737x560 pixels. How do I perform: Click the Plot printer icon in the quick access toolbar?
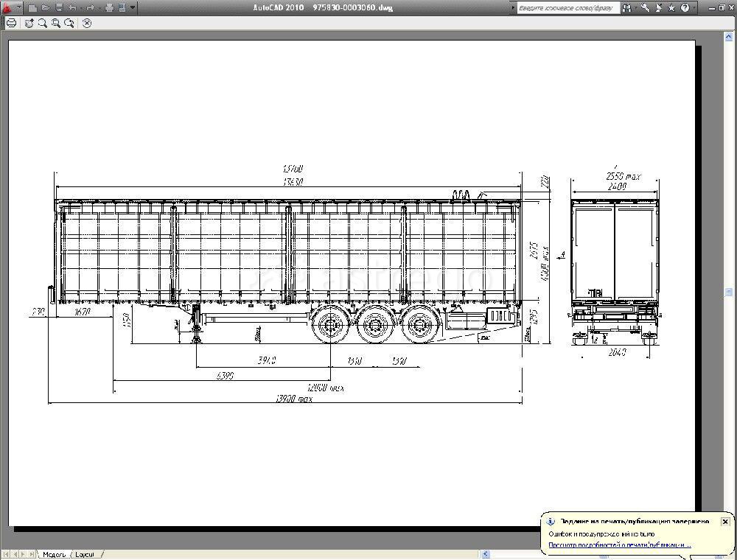click(109, 7)
